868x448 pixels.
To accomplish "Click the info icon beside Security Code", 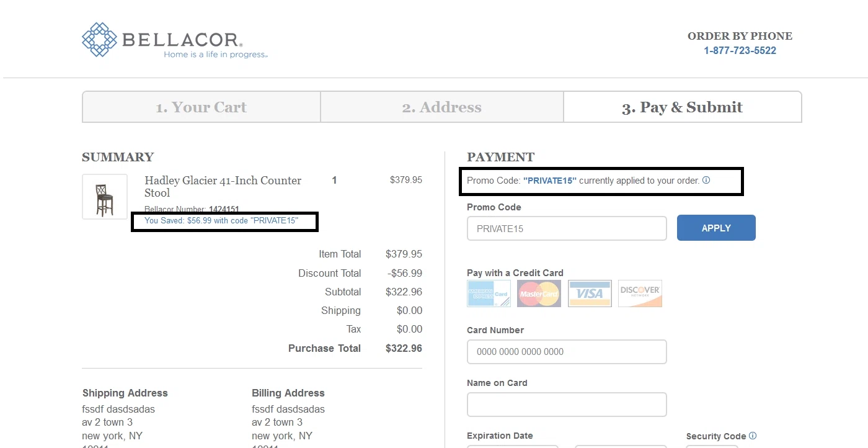I will coord(753,436).
